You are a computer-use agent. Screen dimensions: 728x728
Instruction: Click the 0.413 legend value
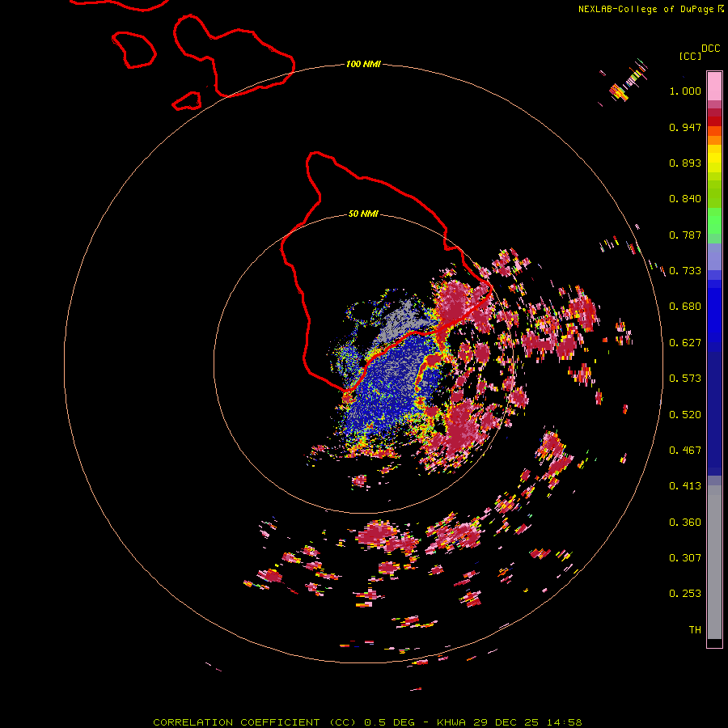[x=685, y=486]
